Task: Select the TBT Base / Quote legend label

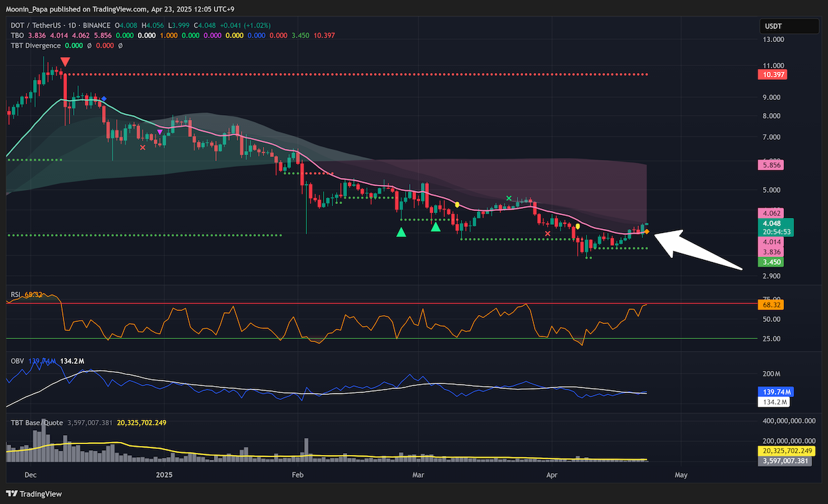Action: (x=37, y=422)
